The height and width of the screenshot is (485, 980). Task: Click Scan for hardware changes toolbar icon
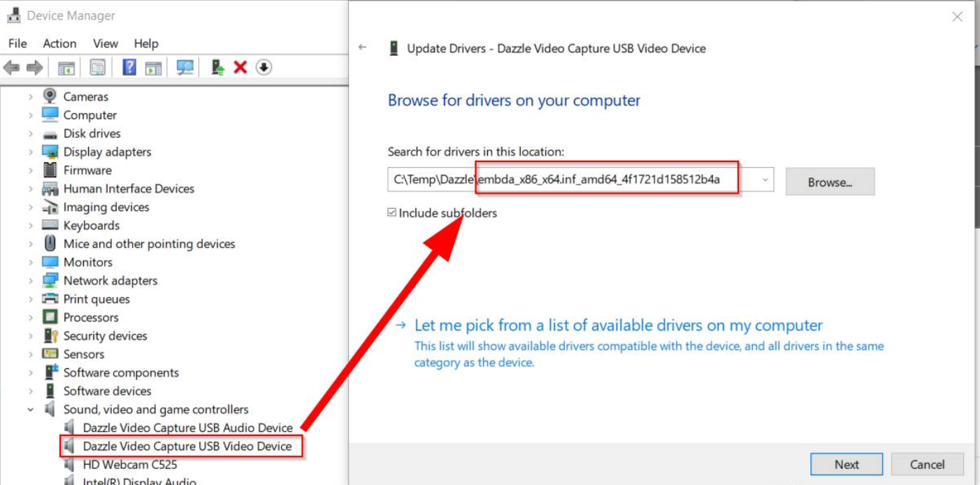[185, 67]
